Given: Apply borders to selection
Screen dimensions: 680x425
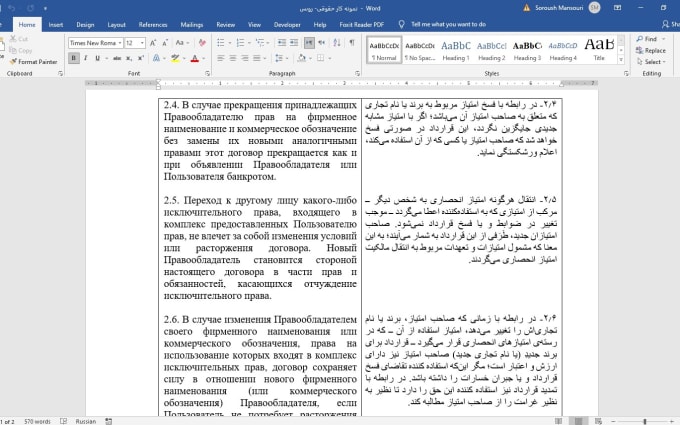Looking at the screenshot, I should (x=320, y=58).
